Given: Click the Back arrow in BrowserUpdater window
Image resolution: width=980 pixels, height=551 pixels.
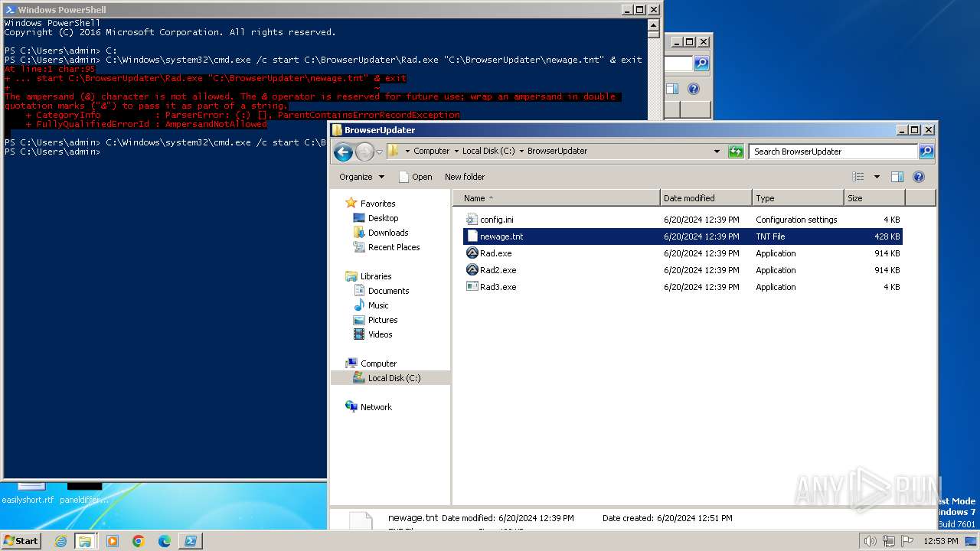Looking at the screenshot, I should tap(343, 152).
